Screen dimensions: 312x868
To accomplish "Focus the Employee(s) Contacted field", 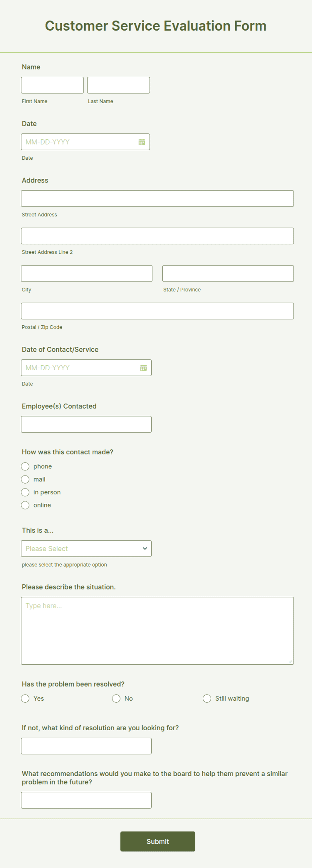I will [x=86, y=424].
